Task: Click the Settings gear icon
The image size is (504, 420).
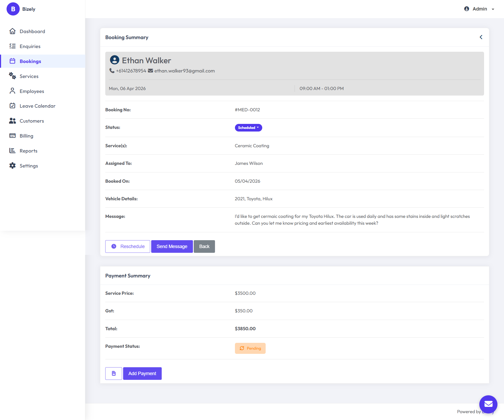Action: [12, 166]
